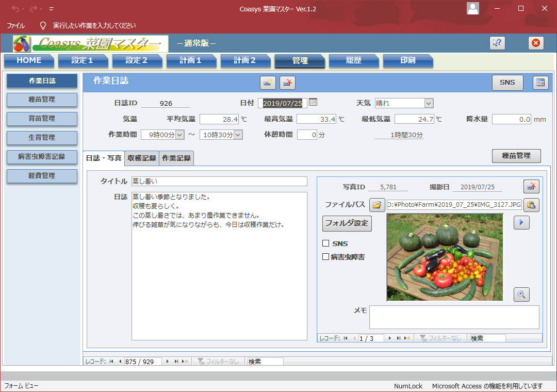The width and height of the screenshot is (557, 392).
Task: Delete the current photo record
Action: pos(531,186)
